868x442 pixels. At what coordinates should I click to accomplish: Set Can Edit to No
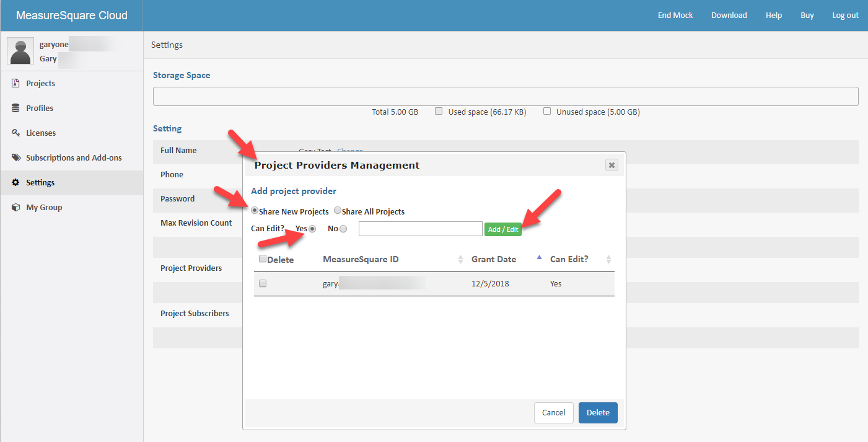(x=343, y=229)
